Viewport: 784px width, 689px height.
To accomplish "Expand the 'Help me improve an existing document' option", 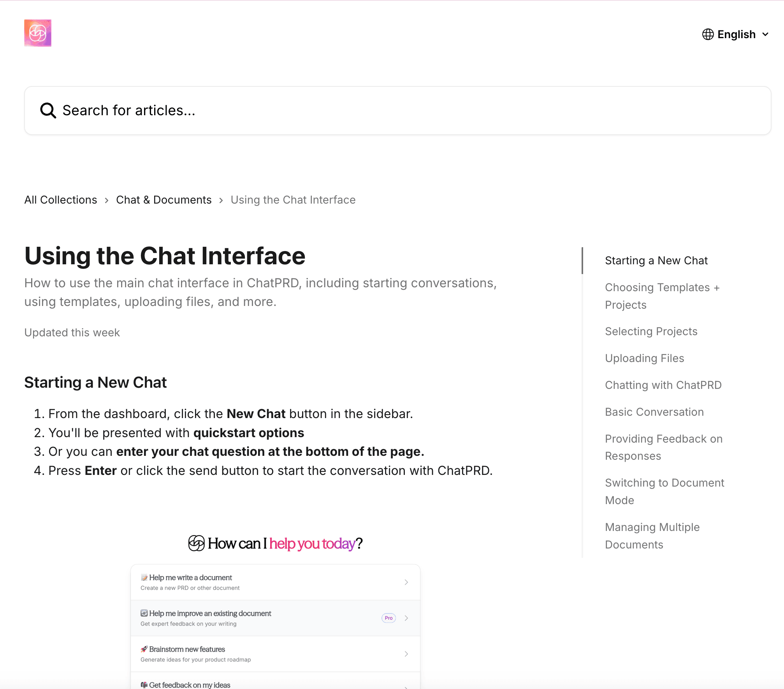I will (x=406, y=618).
